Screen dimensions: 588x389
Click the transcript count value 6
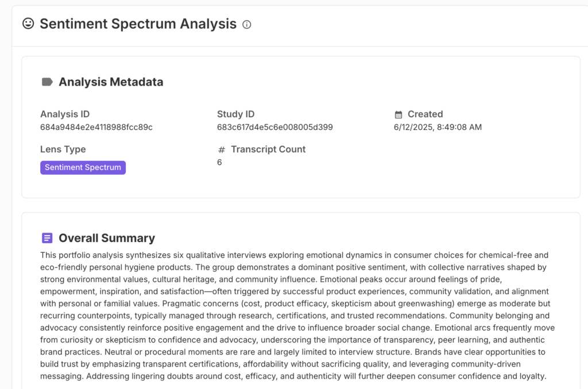[219, 163]
